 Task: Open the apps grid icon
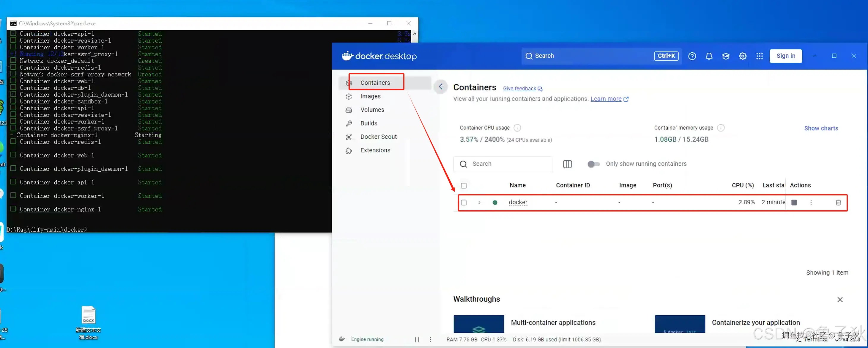pyautogui.click(x=759, y=56)
